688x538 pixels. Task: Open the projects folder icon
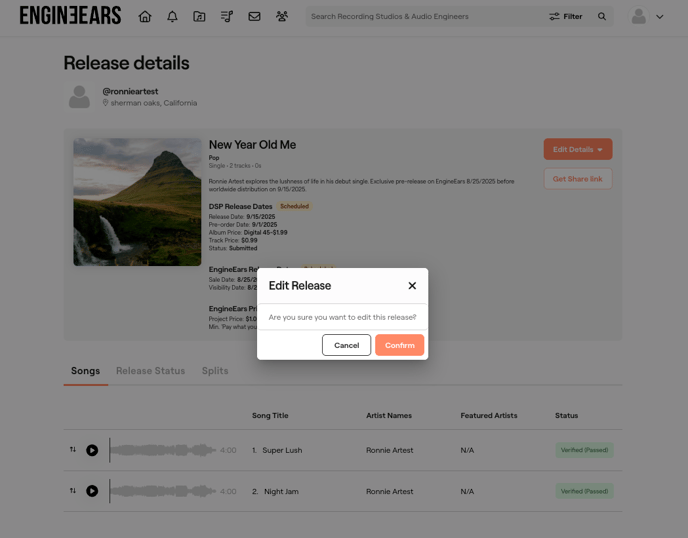199,17
